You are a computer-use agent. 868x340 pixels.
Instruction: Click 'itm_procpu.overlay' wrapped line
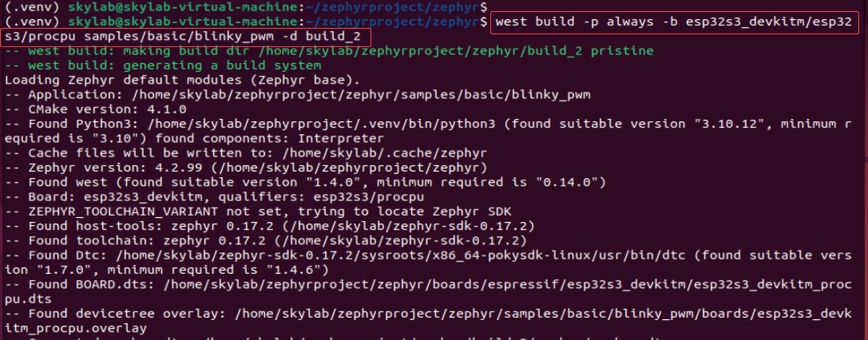click(75, 328)
